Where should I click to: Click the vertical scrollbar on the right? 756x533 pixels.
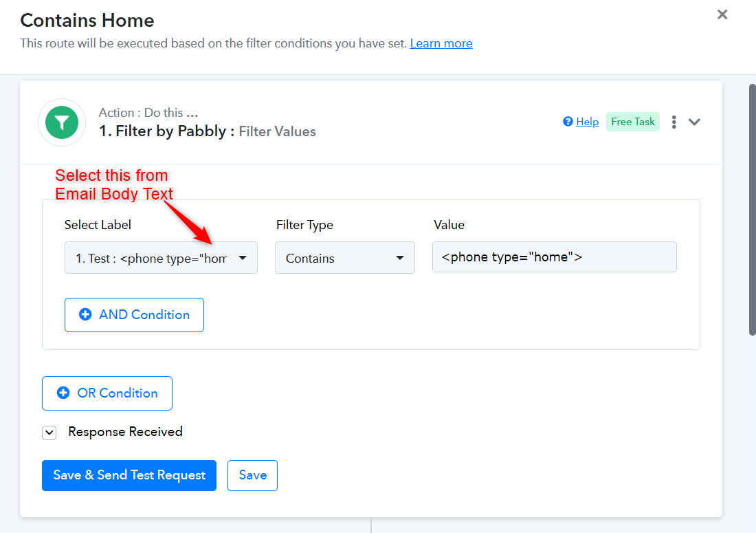tap(752, 210)
